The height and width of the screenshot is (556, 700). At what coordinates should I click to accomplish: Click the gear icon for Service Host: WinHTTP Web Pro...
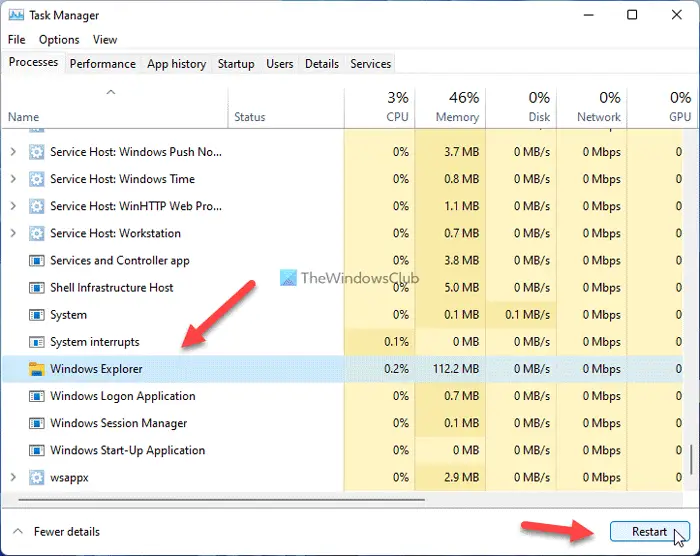click(x=37, y=206)
